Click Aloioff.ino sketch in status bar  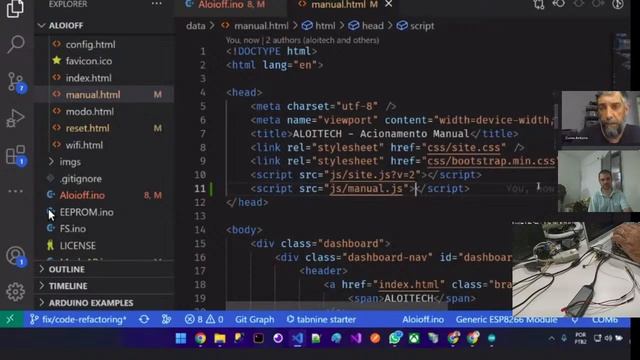[423, 319]
